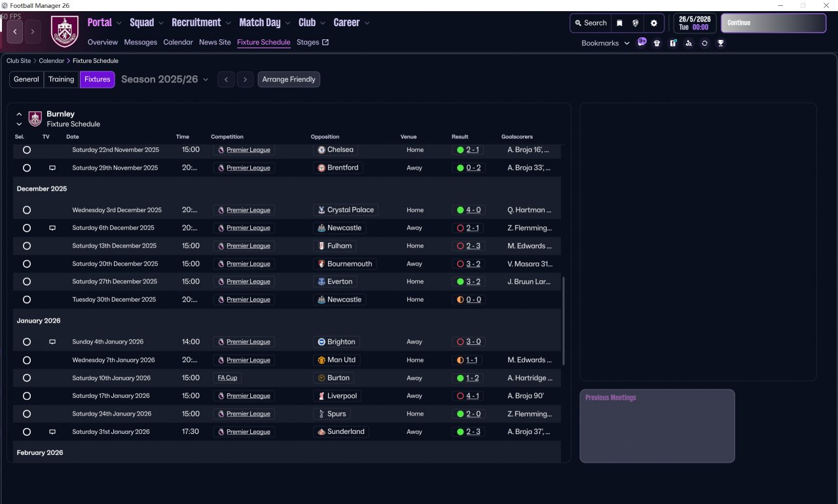Select the radio button for Chelsea fixture
The image size is (838, 504).
tap(27, 150)
